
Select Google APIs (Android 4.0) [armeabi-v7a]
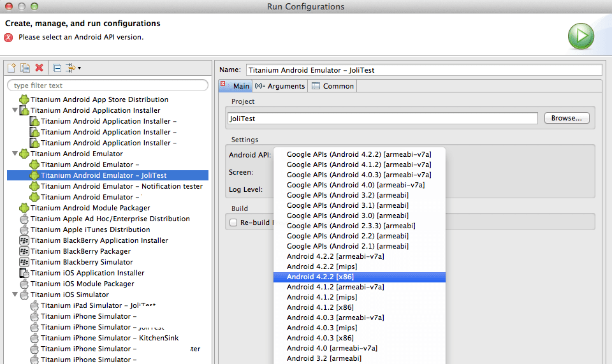pyautogui.click(x=360, y=185)
